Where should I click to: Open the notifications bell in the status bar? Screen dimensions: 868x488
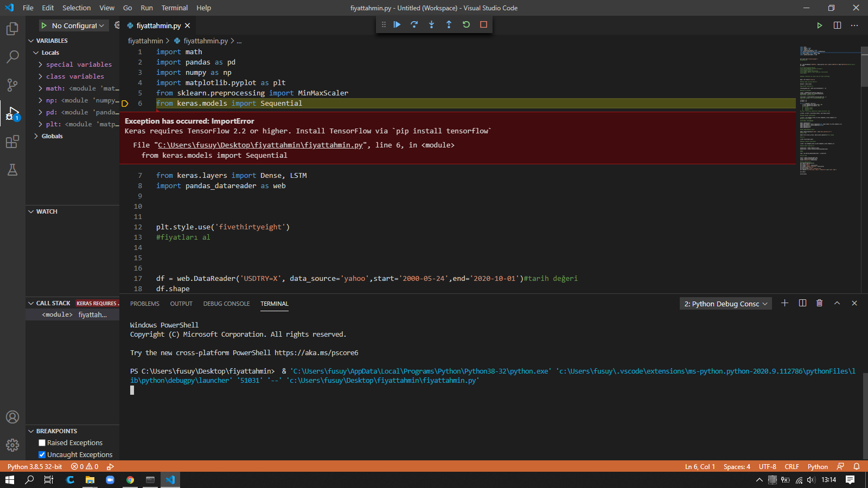coord(857,466)
